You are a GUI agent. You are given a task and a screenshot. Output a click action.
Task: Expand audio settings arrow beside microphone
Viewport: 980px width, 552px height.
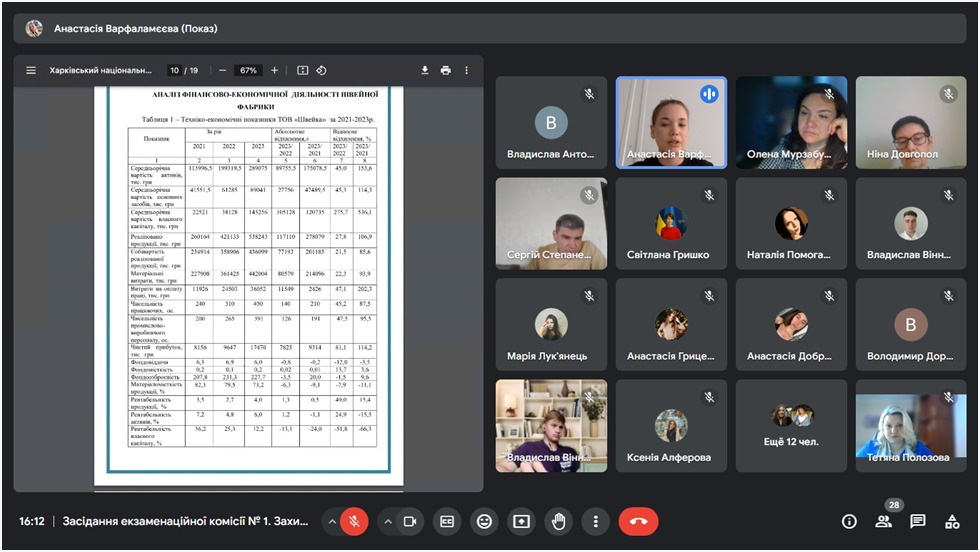coord(331,521)
